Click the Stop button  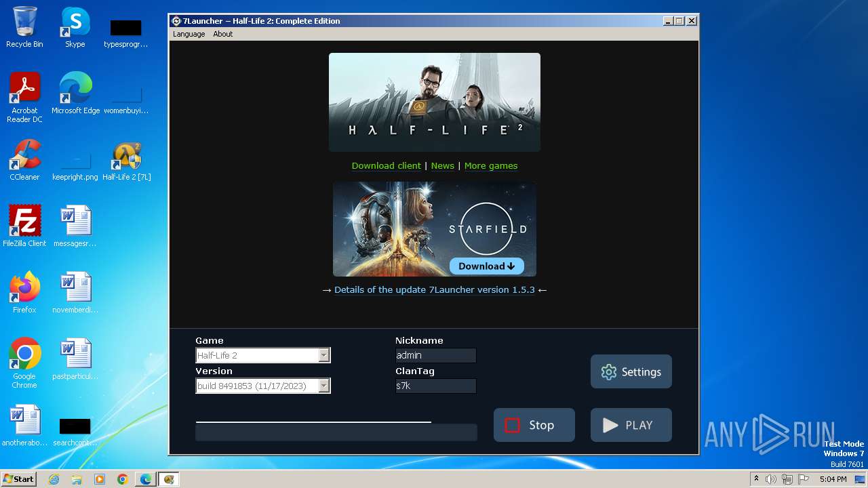pyautogui.click(x=534, y=425)
